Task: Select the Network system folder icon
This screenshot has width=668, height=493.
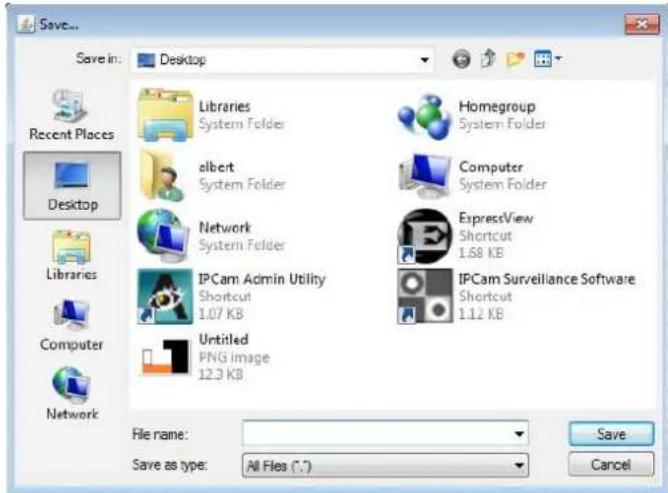Action: click(x=163, y=236)
